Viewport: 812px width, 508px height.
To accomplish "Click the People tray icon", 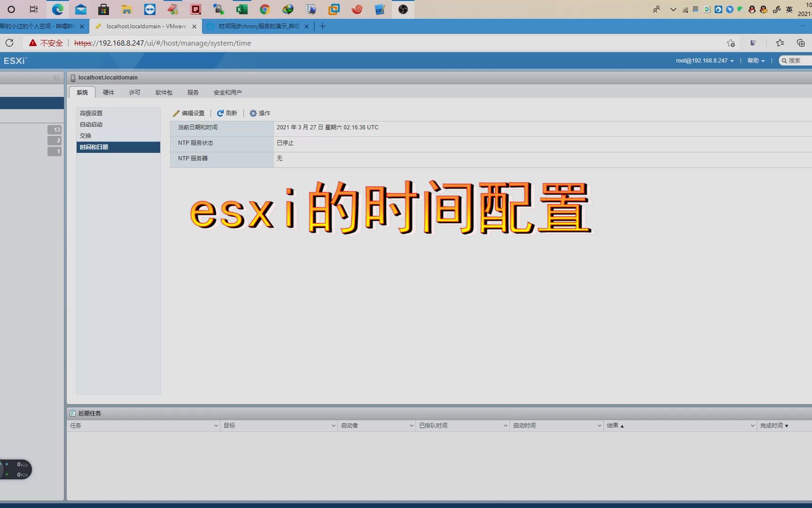I will coord(656,9).
